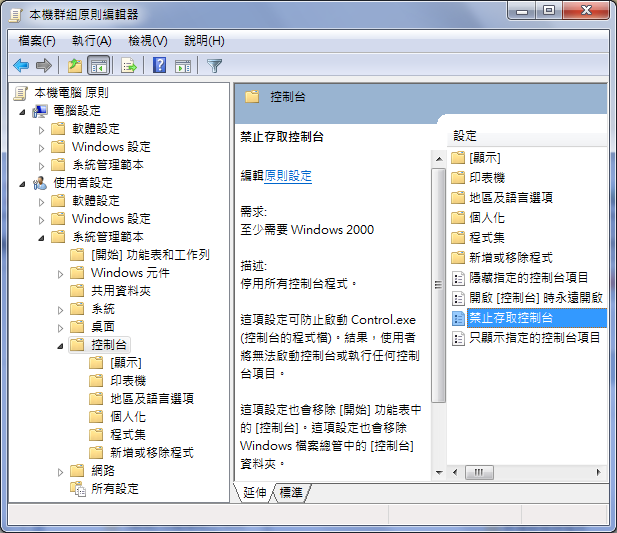Click the settings list horizontal scrollbar thumb
This screenshot has width=617, height=533.
479,472
